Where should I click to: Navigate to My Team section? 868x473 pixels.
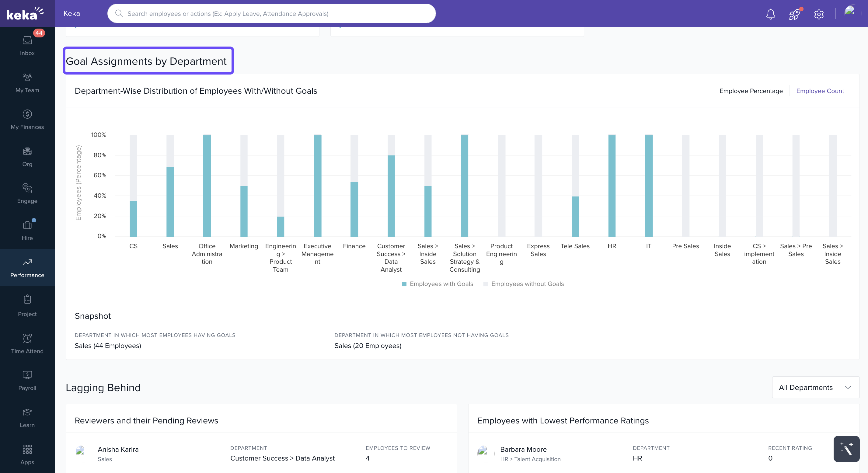[x=27, y=82]
